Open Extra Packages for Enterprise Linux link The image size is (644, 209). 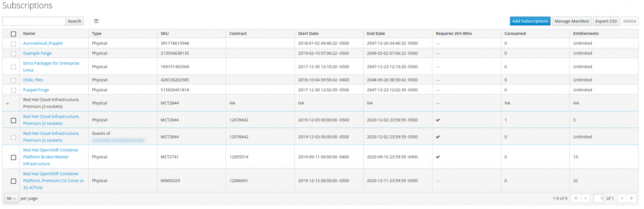(51, 67)
